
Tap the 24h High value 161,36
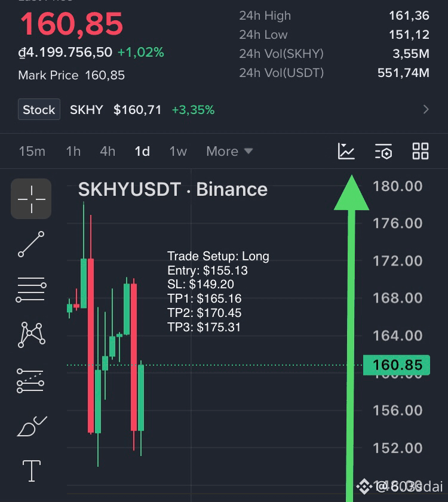409,16
